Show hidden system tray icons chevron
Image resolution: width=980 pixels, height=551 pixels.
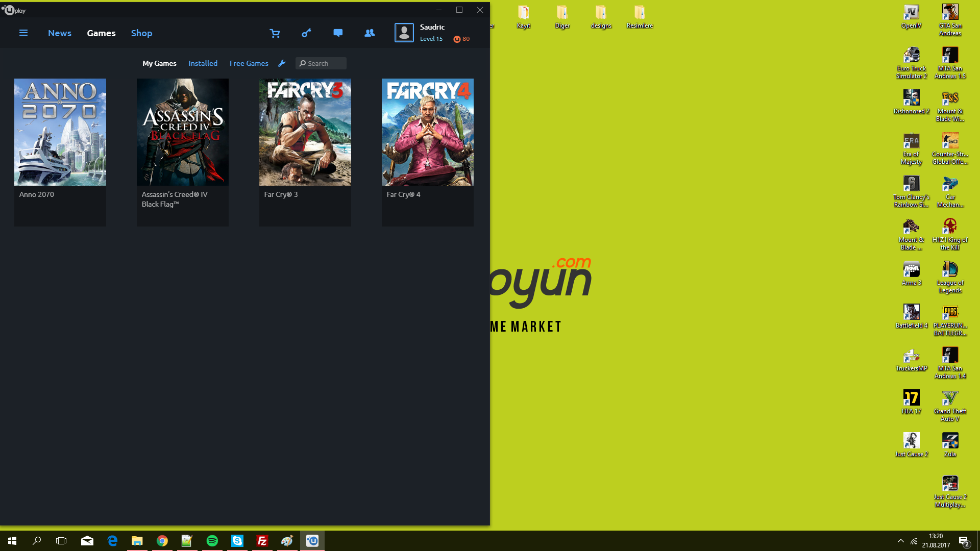[900, 541]
